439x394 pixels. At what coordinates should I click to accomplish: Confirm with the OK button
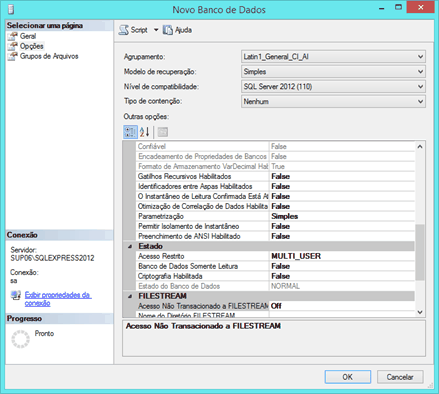[348, 377]
